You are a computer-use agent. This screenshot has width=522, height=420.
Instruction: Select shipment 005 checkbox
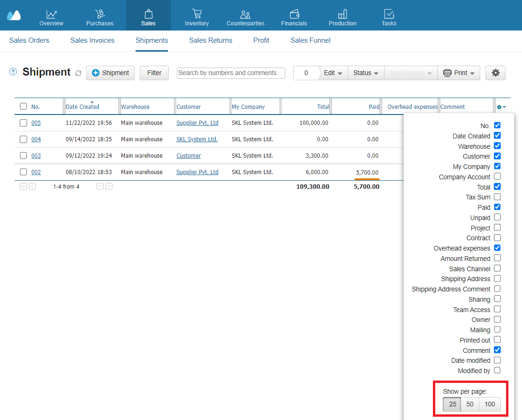coord(23,123)
